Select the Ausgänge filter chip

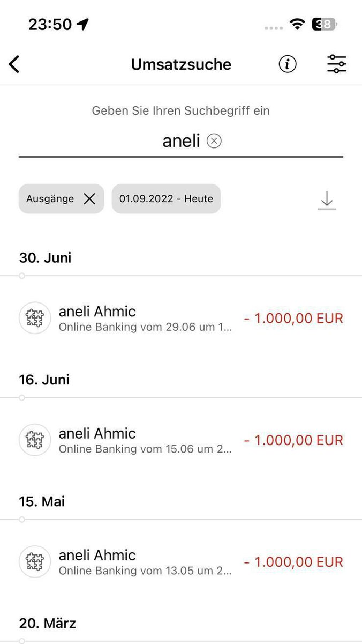tap(61, 199)
